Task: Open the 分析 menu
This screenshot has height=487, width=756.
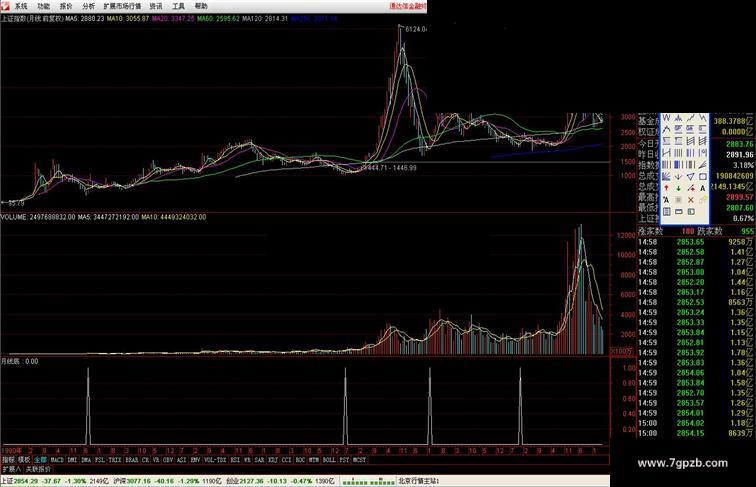Action: (x=89, y=6)
